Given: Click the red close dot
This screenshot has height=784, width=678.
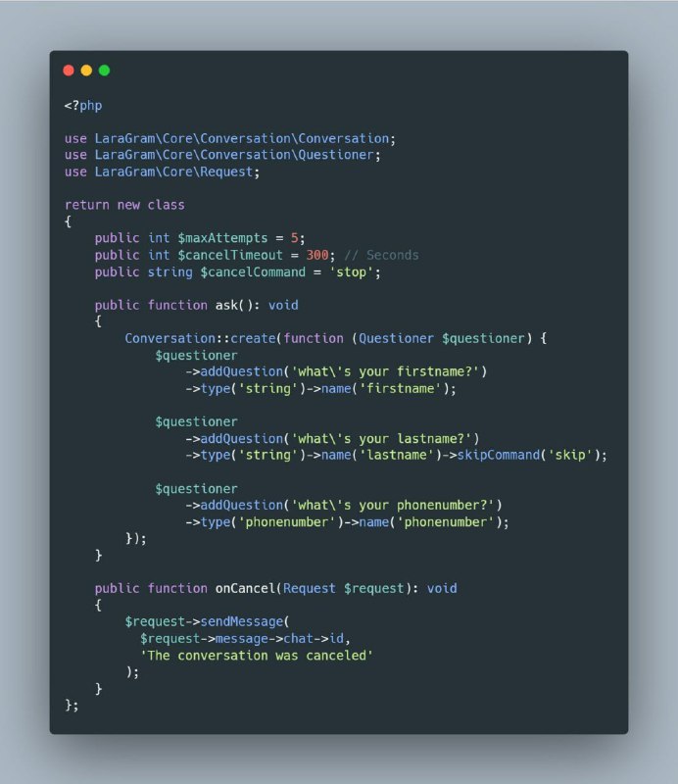Looking at the screenshot, I should tap(69, 71).
